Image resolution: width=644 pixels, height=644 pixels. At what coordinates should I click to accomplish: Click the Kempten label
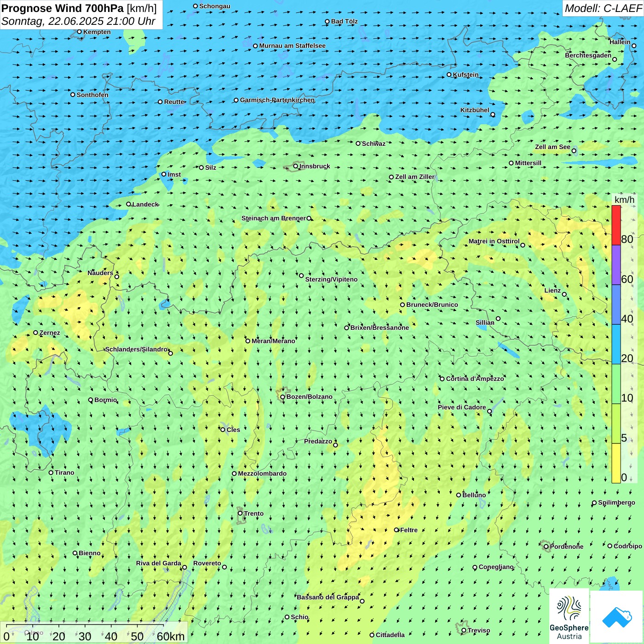pos(97,32)
